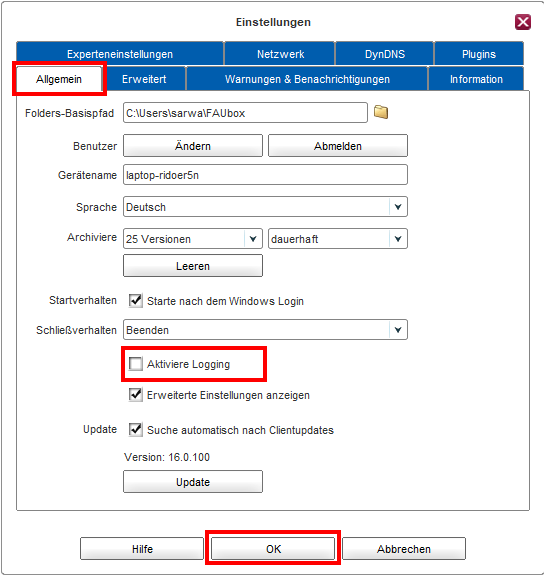This screenshot has width=544, height=575.
Task: Select the DynDNS tab
Action: tap(385, 54)
